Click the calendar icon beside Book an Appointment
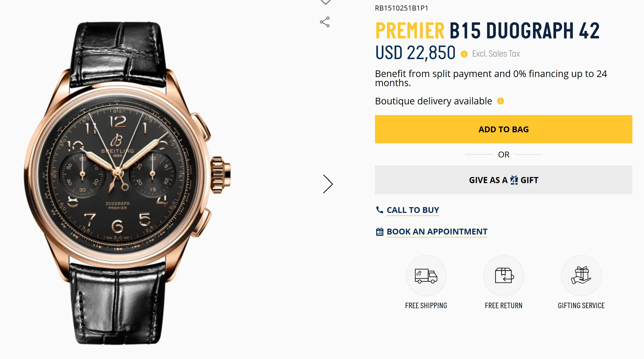The image size is (644, 359). pos(380,232)
